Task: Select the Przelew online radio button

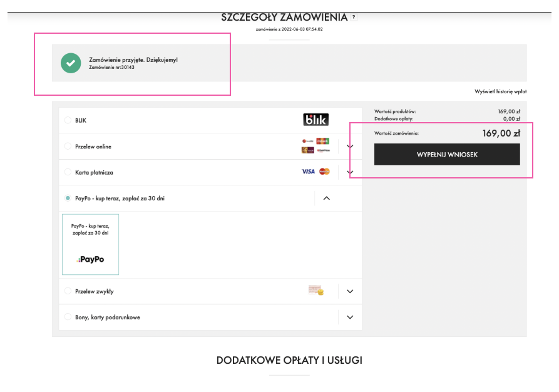Action: (68, 147)
